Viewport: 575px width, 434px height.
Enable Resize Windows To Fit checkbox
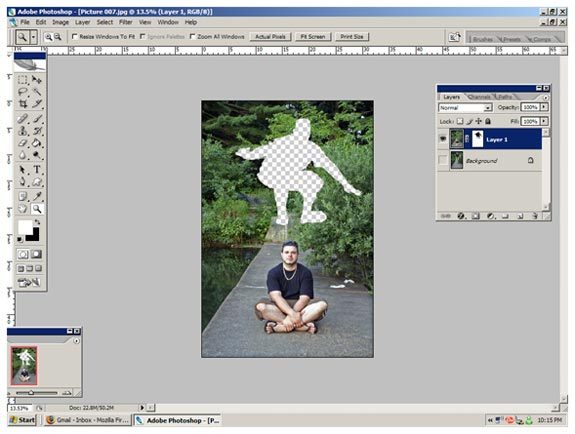[75, 36]
